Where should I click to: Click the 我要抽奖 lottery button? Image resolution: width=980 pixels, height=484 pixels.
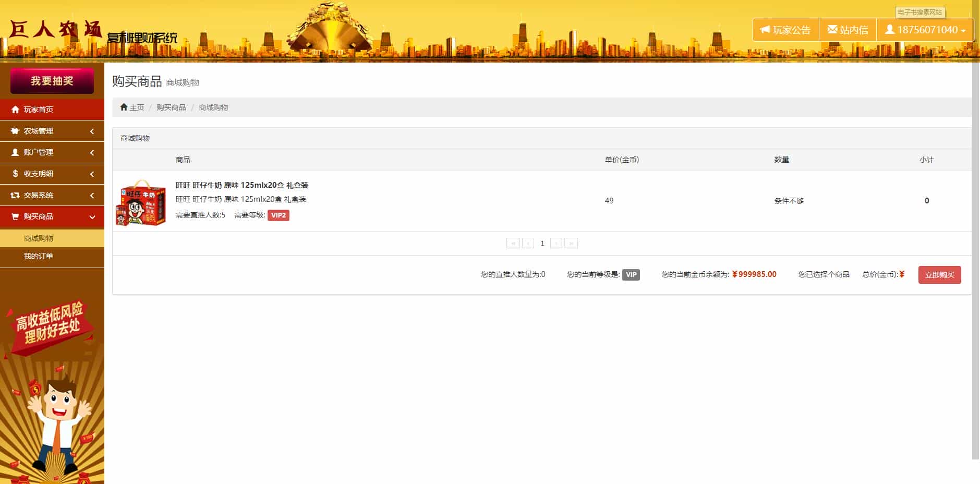coord(52,81)
